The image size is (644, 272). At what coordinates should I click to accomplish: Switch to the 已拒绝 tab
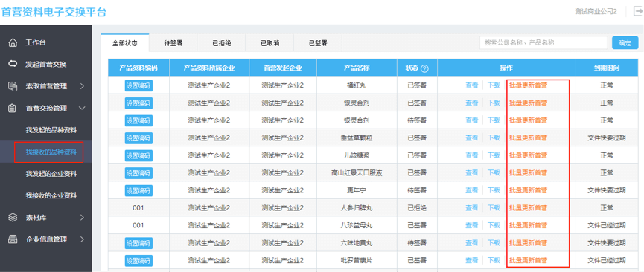point(222,43)
